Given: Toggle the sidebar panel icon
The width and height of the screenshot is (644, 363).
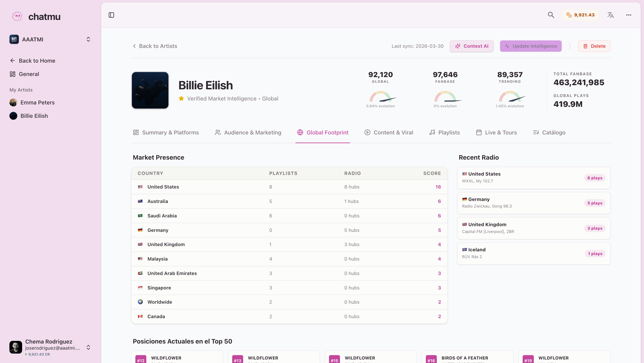Looking at the screenshot, I should (x=111, y=15).
